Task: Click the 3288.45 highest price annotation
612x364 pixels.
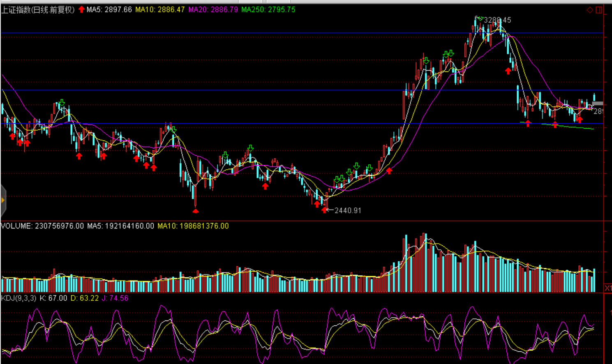Action: [497, 20]
